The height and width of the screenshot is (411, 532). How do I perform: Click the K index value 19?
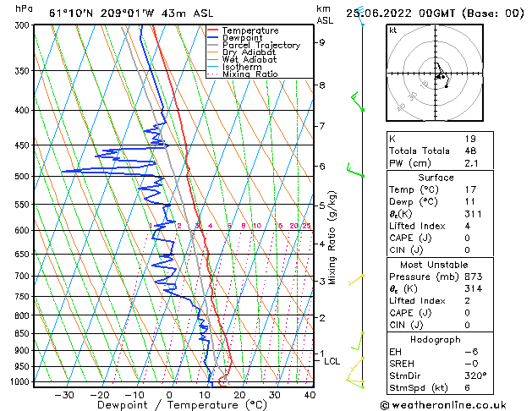(x=470, y=139)
